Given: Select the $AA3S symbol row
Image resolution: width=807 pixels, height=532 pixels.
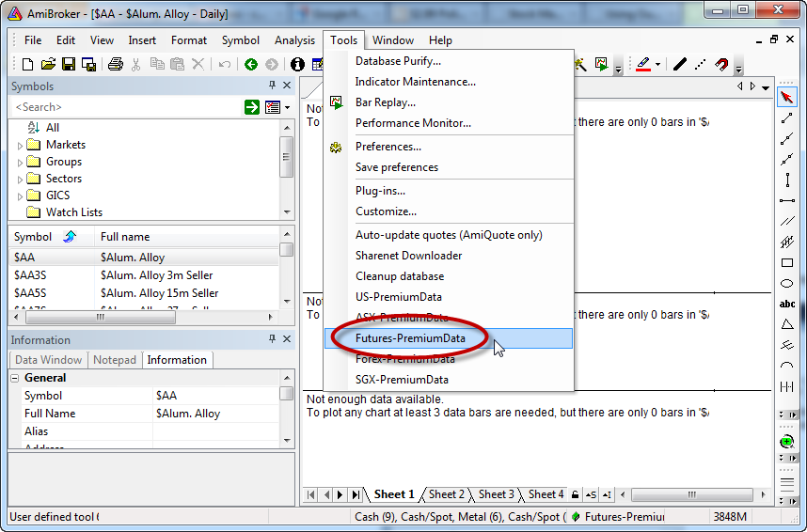Looking at the screenshot, I should [x=144, y=275].
